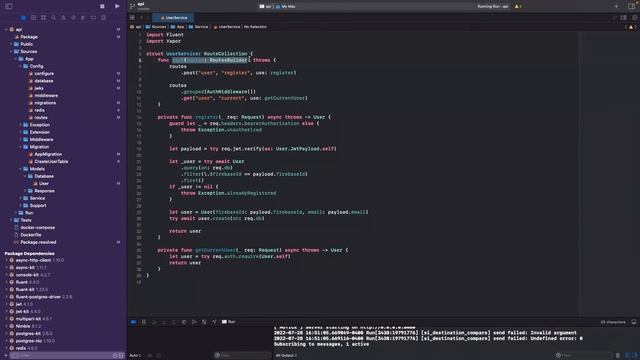
Task: Collapse the Migration folder
Action: 20,147
